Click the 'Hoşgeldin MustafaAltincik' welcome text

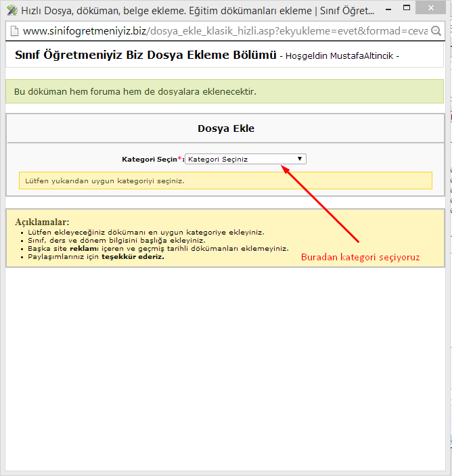click(x=342, y=56)
